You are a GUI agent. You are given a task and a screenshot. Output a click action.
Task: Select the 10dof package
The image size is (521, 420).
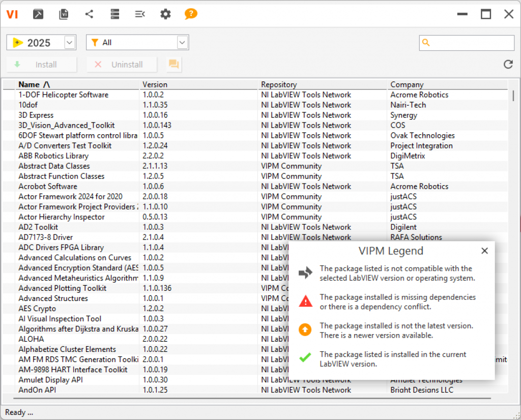pos(255,105)
